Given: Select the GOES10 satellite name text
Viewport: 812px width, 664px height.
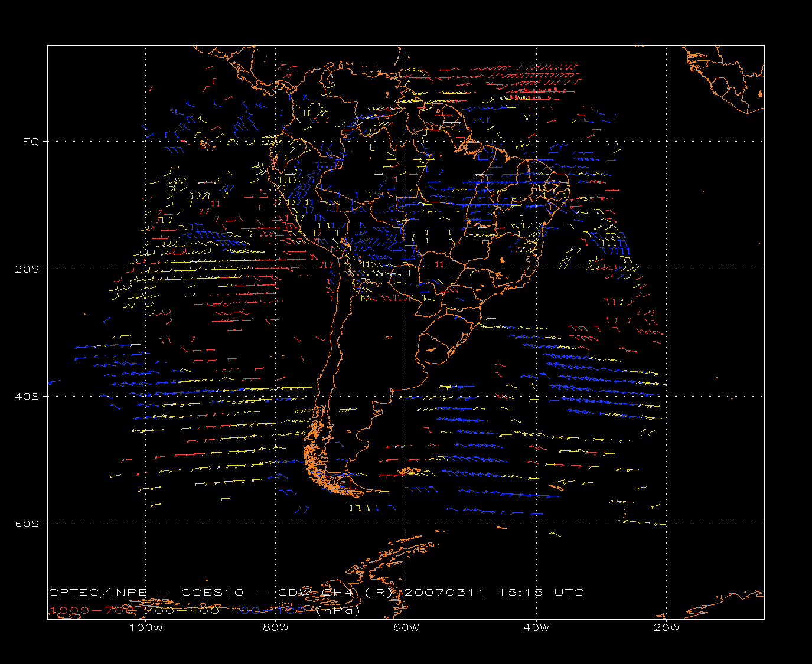Looking at the screenshot, I should coord(213,592).
